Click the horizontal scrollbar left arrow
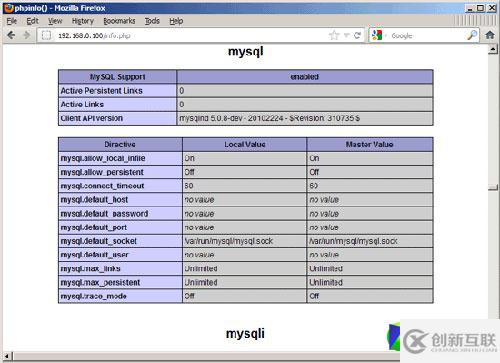 [x=7, y=356]
